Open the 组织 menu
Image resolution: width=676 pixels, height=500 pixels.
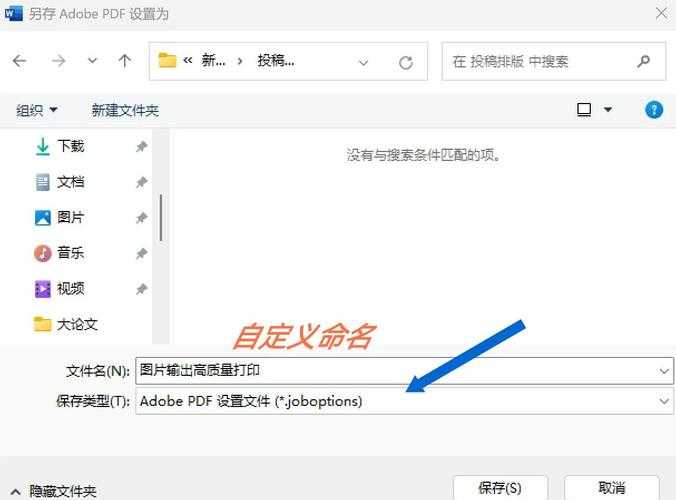(x=37, y=110)
